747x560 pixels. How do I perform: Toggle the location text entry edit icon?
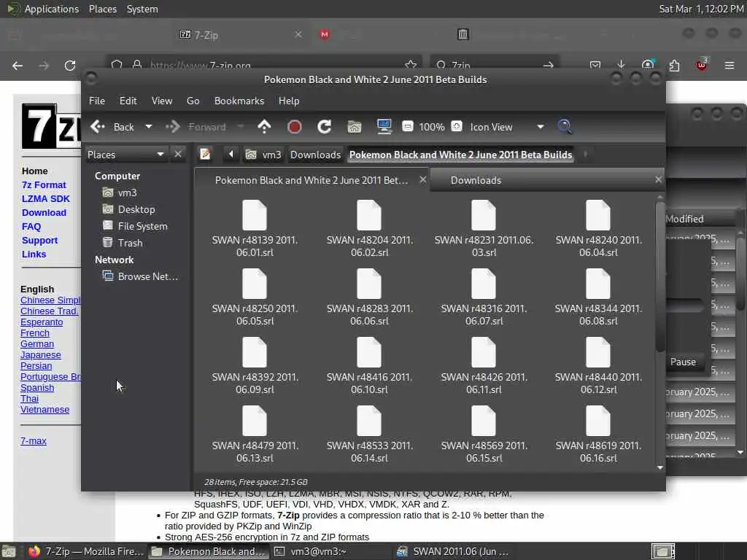(x=205, y=155)
